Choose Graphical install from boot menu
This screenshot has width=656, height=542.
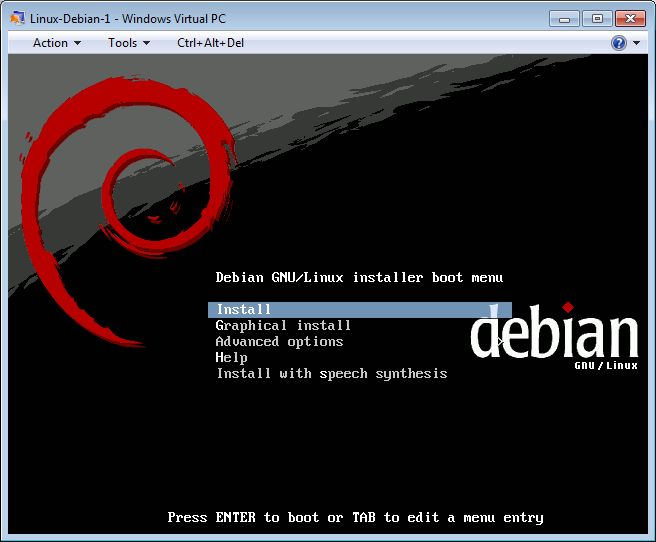point(283,325)
